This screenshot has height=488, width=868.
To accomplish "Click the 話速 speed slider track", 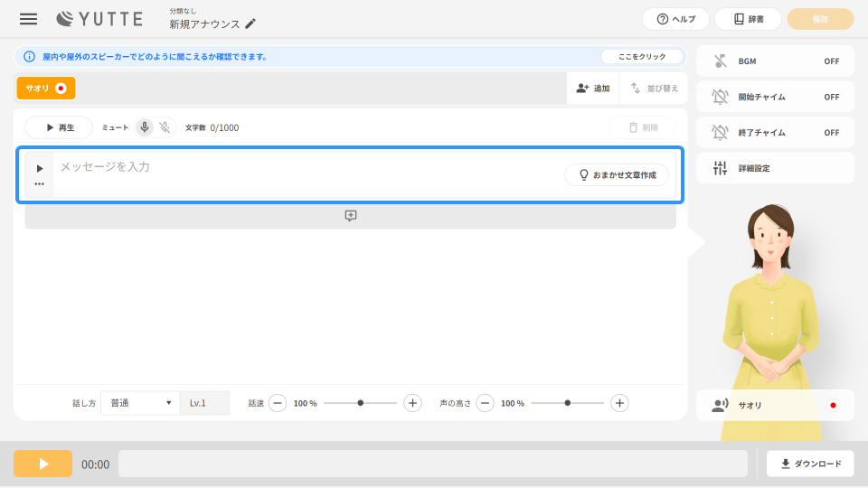I will point(360,403).
